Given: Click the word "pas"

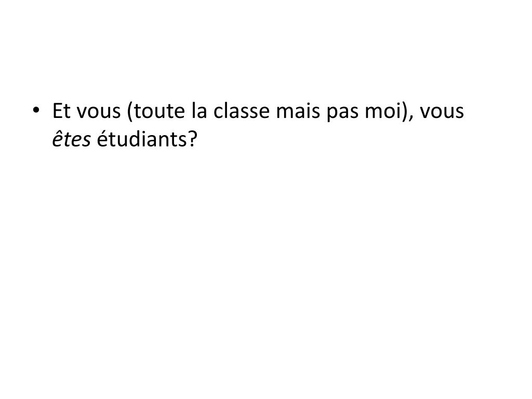Looking at the screenshot, I should coord(342,113).
